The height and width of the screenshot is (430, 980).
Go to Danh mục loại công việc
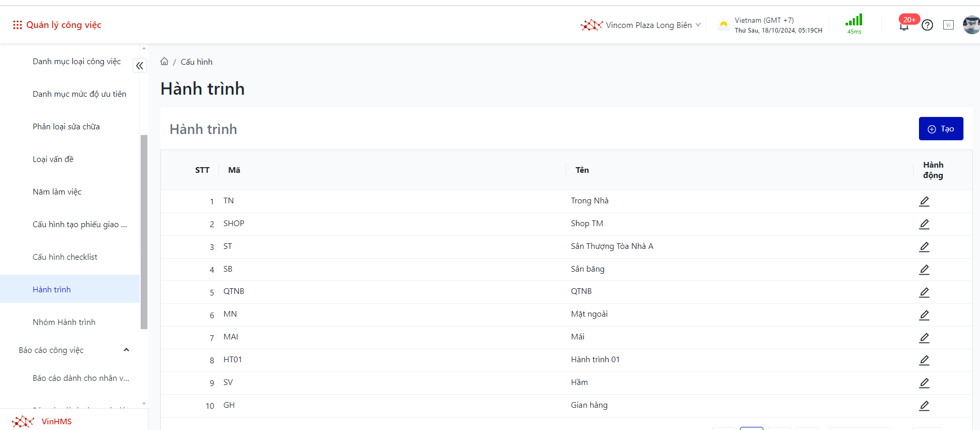pos(77,61)
